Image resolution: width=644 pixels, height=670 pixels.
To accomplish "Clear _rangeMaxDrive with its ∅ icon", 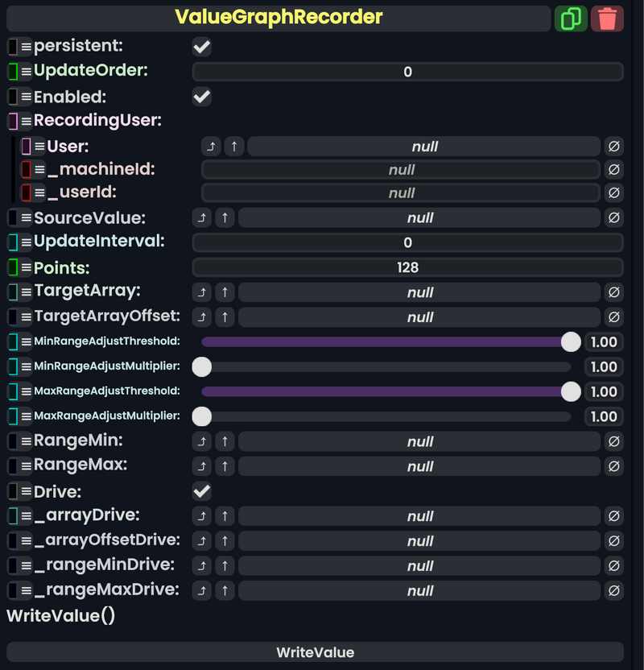I will 614,590.
